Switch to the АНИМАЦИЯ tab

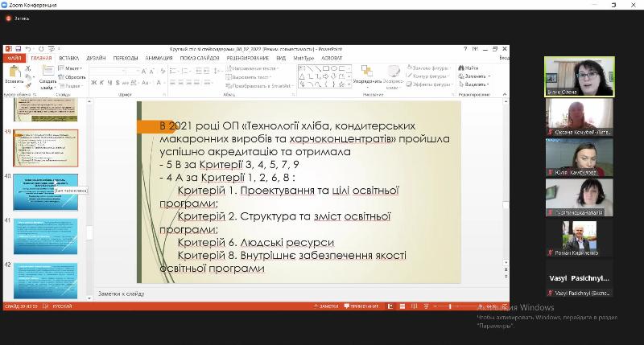(x=159, y=58)
